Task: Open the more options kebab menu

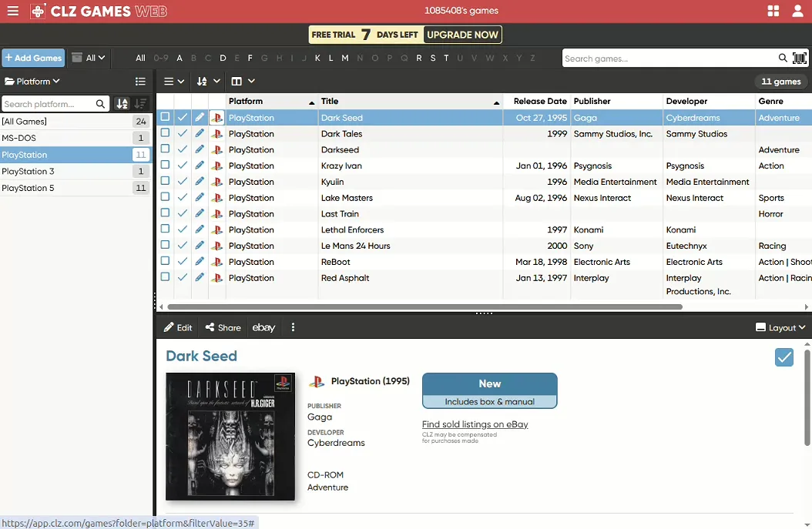Action: click(293, 327)
